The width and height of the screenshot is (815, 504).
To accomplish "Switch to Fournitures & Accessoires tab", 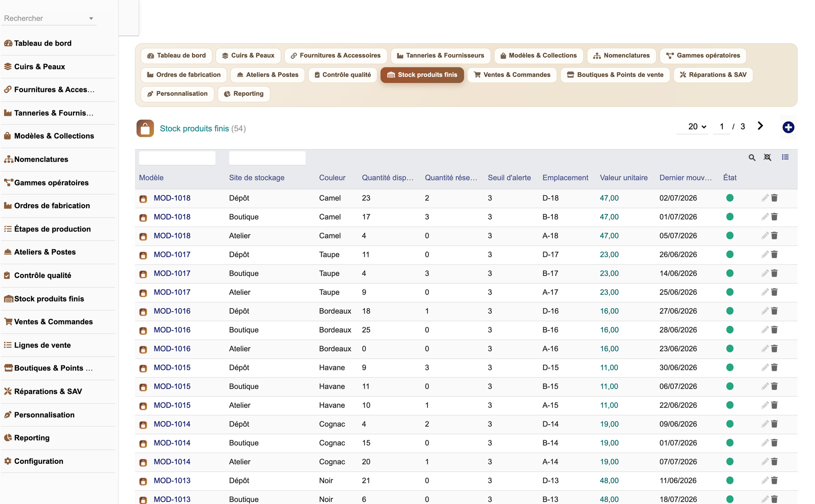I will click(335, 55).
